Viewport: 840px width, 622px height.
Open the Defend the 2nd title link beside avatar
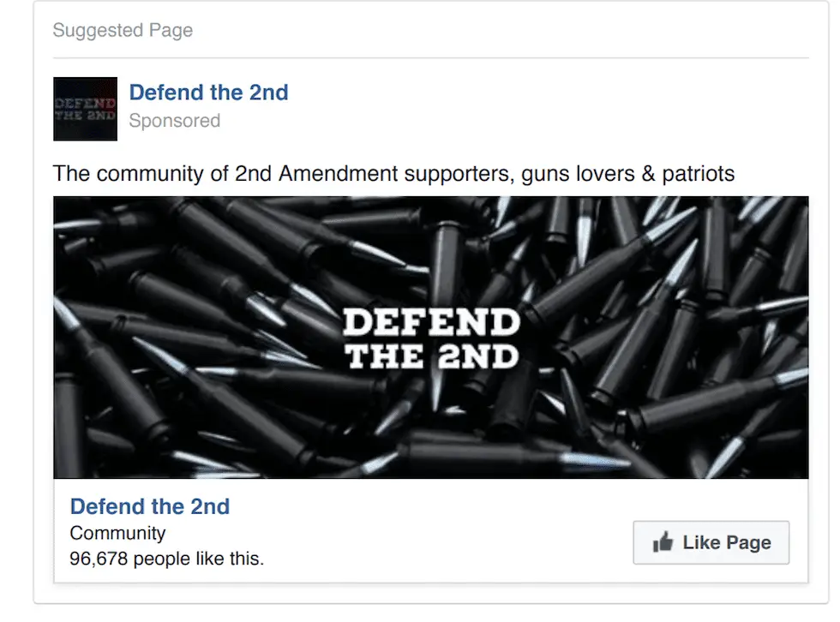pyautogui.click(x=208, y=93)
